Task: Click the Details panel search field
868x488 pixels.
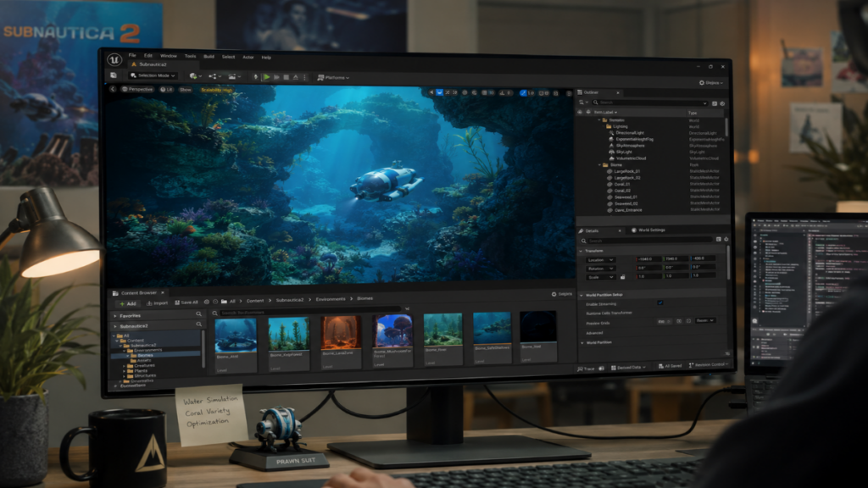Action: pos(646,240)
